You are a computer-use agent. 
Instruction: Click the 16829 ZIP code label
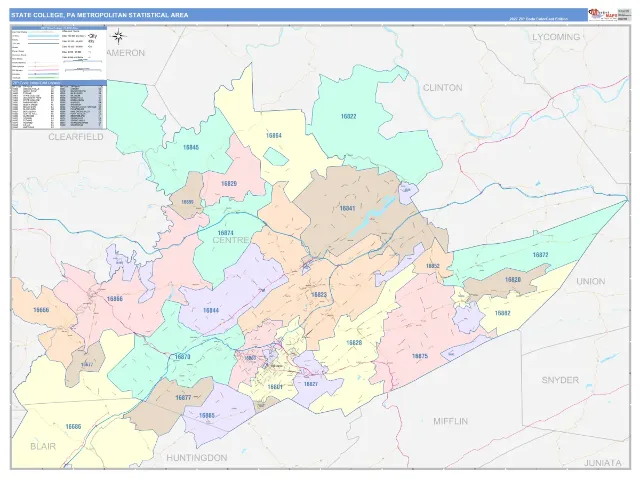(x=229, y=184)
